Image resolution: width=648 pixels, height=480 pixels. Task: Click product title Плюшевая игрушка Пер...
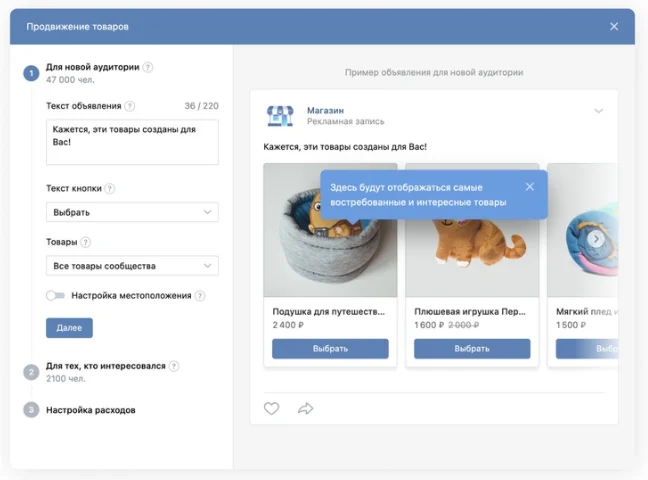point(470,312)
